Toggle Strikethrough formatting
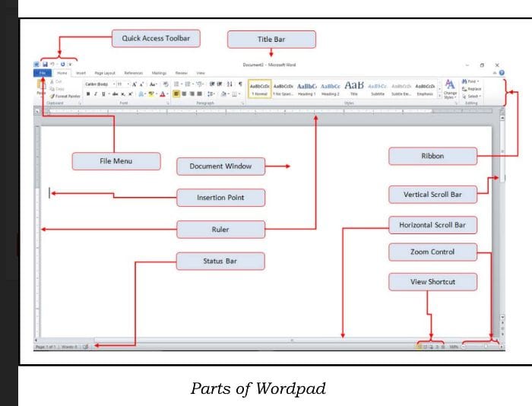 point(116,94)
